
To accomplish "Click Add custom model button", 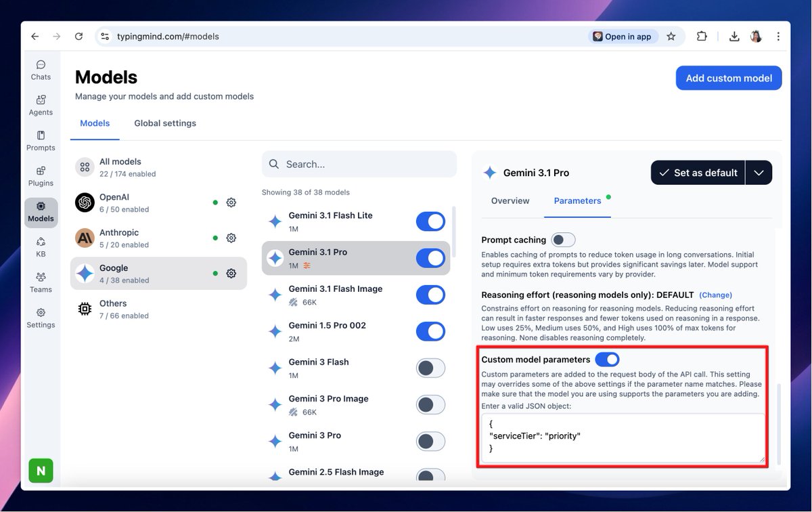I will [x=729, y=78].
